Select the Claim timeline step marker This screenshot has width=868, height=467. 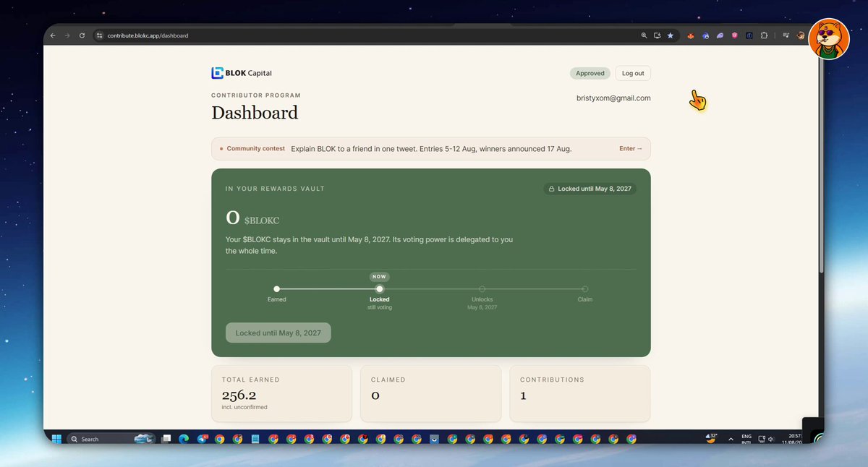[585, 289]
